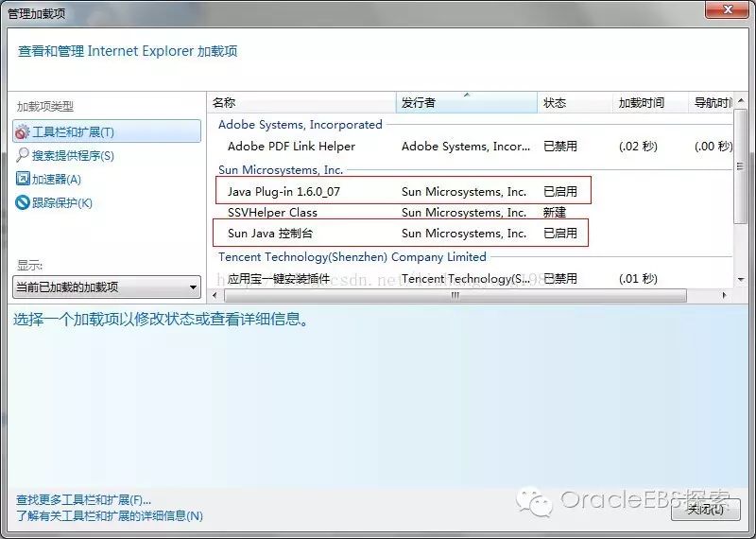The width and height of the screenshot is (756, 539).
Task: Sort list by 状态 column header
Action: (575, 102)
